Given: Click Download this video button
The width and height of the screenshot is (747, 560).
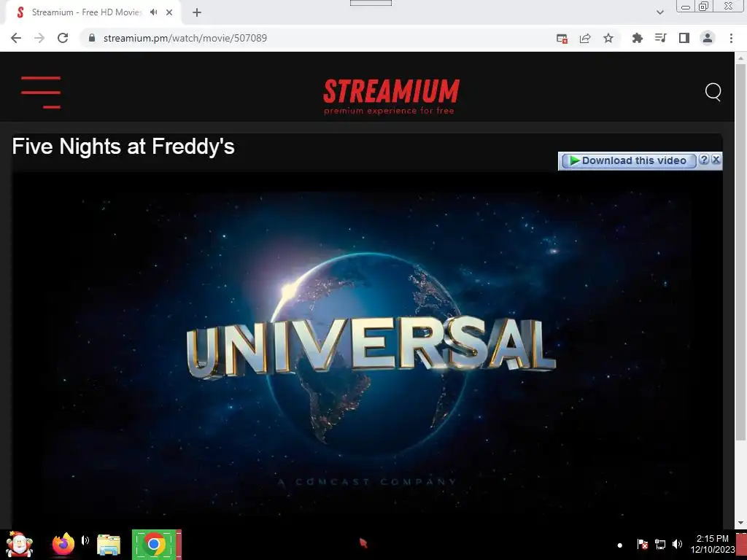Looking at the screenshot, I should click(x=628, y=160).
